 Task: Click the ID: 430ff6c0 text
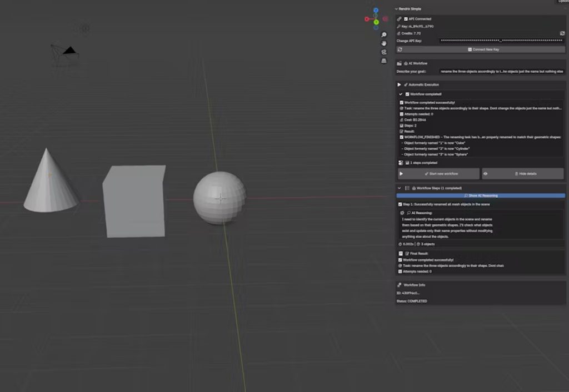408,293
